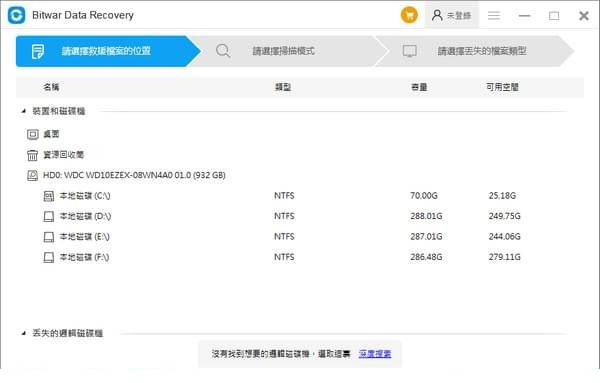Collapse the 裝置和磁碟機 section
This screenshot has height=383, width=600.
[x=24, y=111]
